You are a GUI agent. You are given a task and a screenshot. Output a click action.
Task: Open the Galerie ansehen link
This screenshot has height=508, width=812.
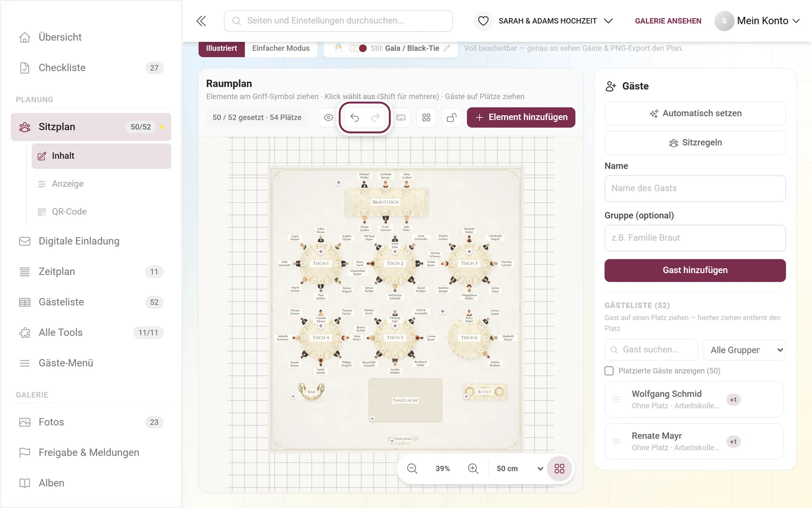coord(668,21)
